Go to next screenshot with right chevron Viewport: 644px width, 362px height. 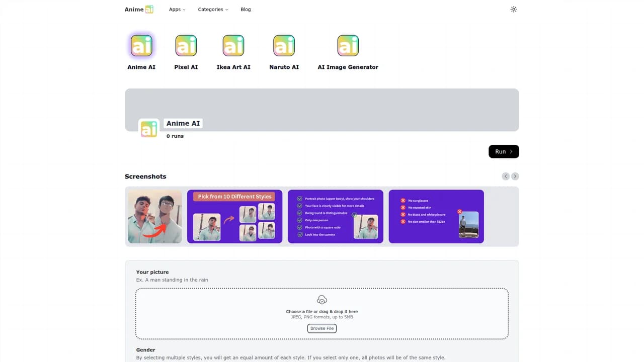515,176
